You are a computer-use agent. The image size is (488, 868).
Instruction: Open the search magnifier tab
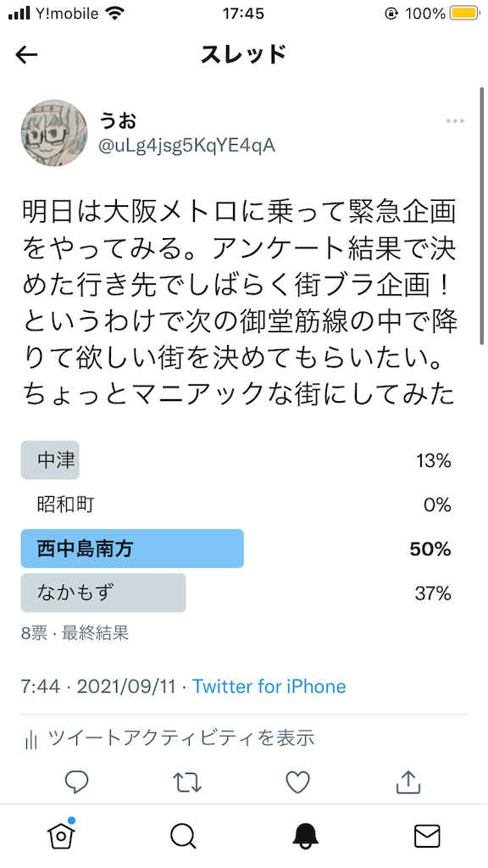(x=183, y=837)
